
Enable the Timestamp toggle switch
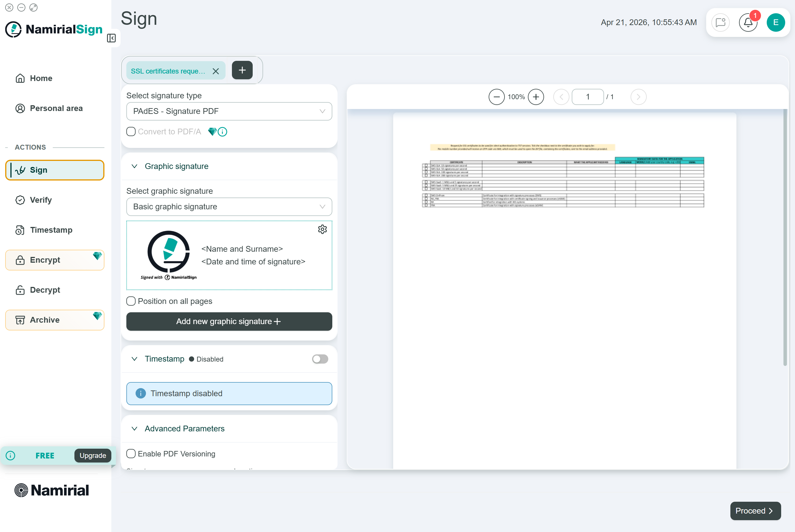click(x=320, y=359)
